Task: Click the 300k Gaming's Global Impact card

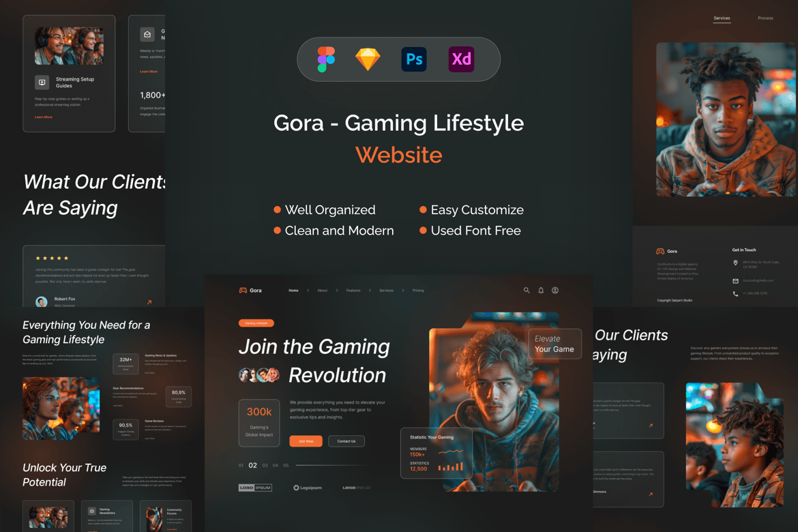Action: point(259,423)
